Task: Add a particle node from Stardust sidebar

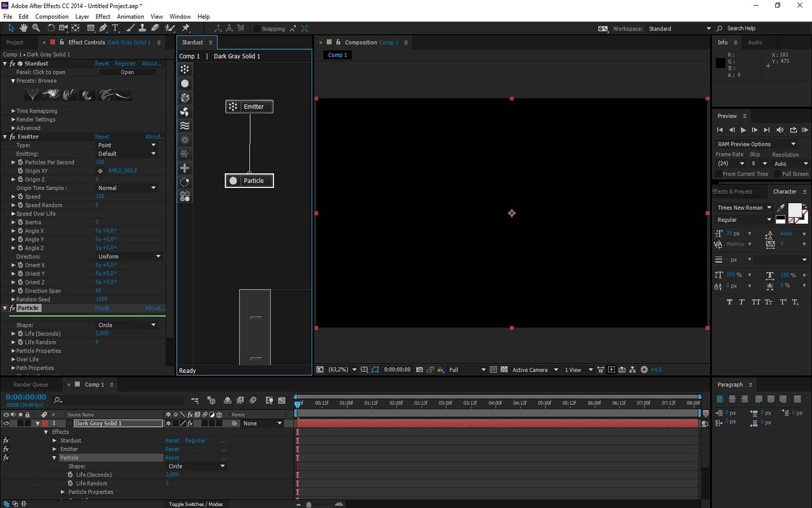Action: click(x=185, y=83)
